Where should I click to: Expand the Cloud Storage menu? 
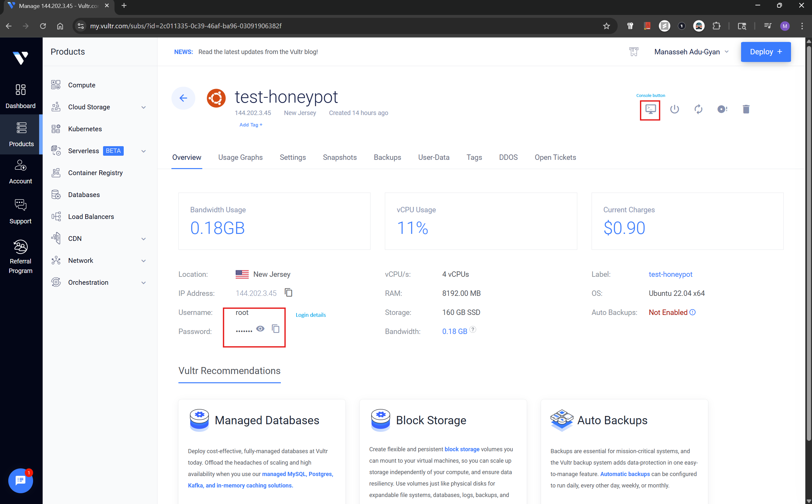[143, 107]
